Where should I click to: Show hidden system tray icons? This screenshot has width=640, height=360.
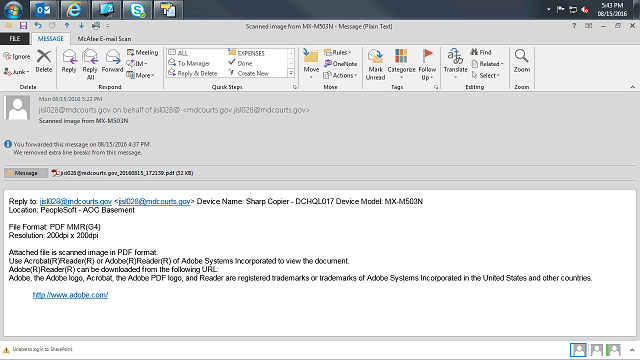coord(549,9)
